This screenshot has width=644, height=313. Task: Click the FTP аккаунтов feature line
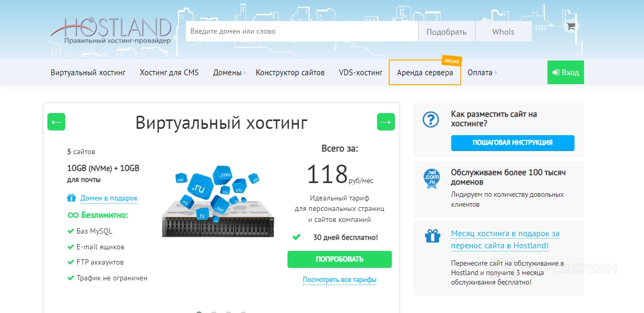coord(95,262)
